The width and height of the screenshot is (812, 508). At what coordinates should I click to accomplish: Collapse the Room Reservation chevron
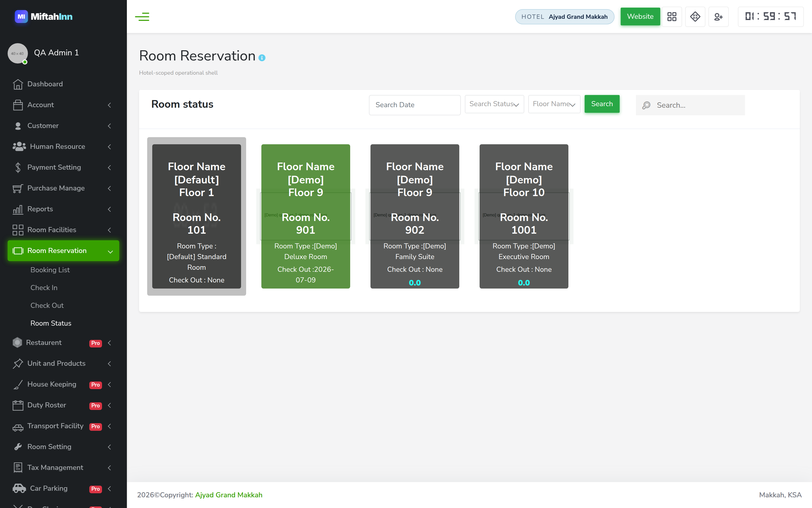[110, 252]
